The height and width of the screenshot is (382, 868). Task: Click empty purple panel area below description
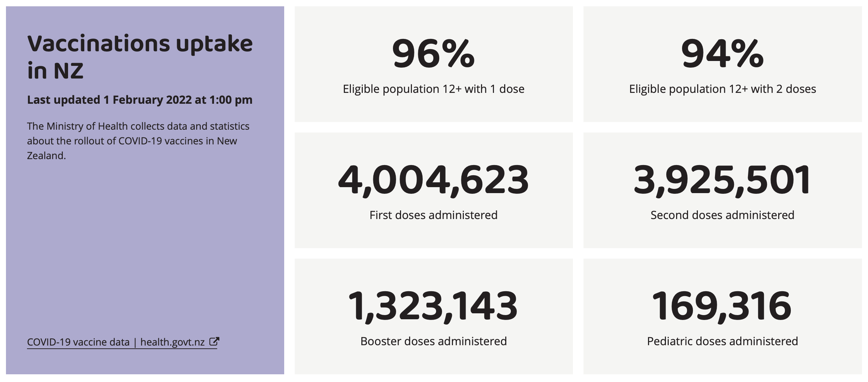[x=145, y=245]
